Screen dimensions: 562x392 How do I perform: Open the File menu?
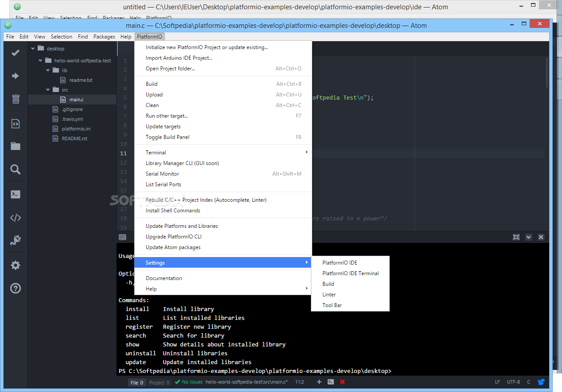10,37
